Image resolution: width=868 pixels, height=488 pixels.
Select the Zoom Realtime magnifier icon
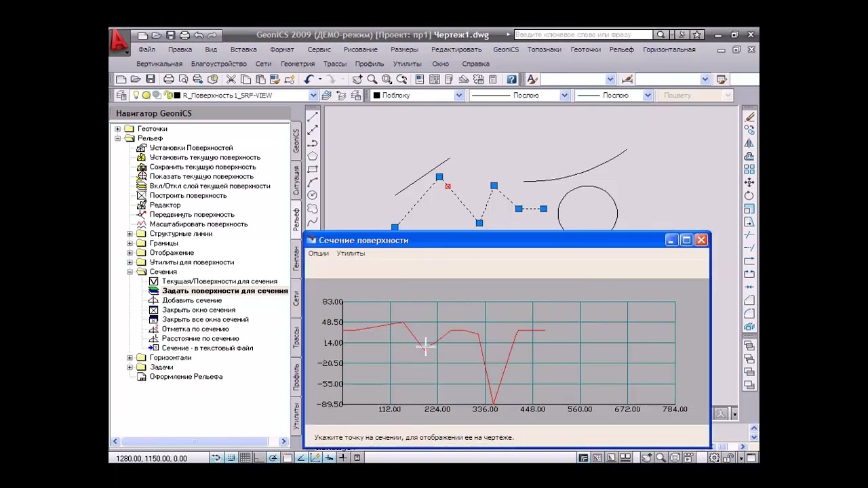coord(372,79)
